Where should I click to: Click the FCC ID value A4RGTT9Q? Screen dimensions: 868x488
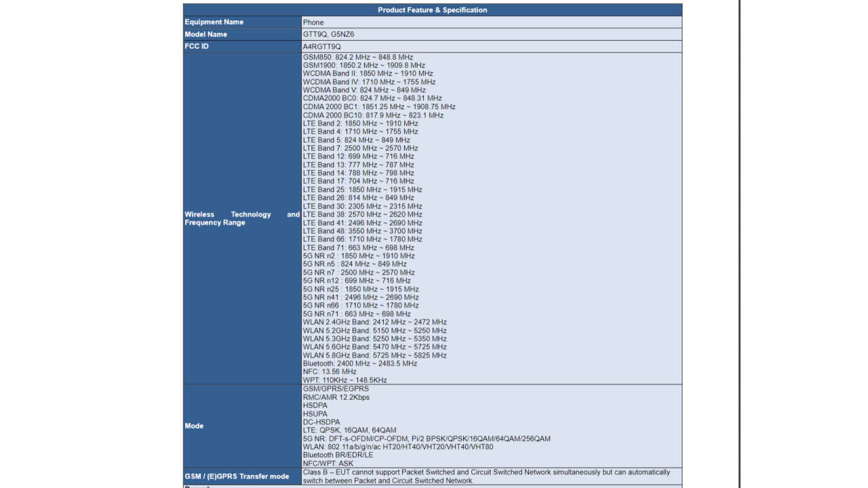(x=321, y=47)
